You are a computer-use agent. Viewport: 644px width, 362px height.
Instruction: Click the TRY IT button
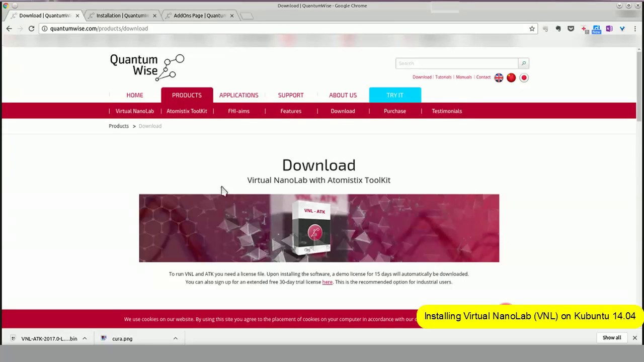[395, 95]
